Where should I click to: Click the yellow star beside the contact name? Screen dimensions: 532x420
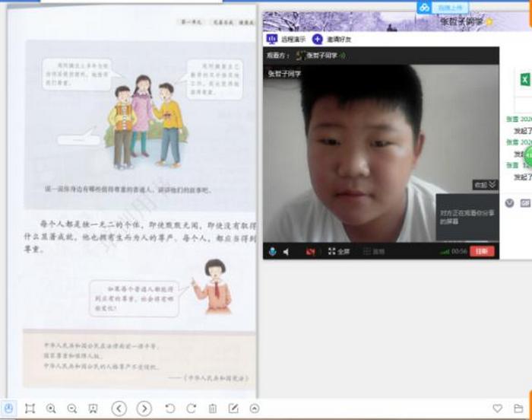point(489,22)
